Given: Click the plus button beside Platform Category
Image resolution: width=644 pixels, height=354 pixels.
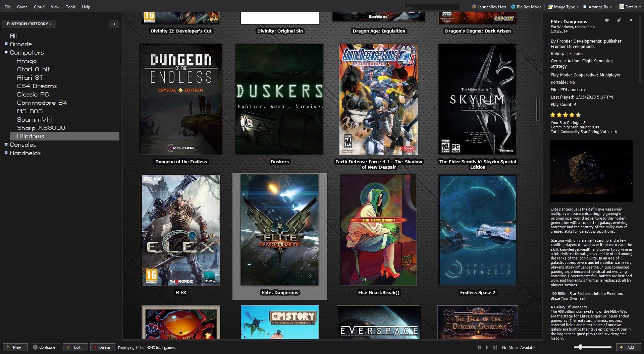Looking at the screenshot, I should pyautogui.click(x=114, y=24).
